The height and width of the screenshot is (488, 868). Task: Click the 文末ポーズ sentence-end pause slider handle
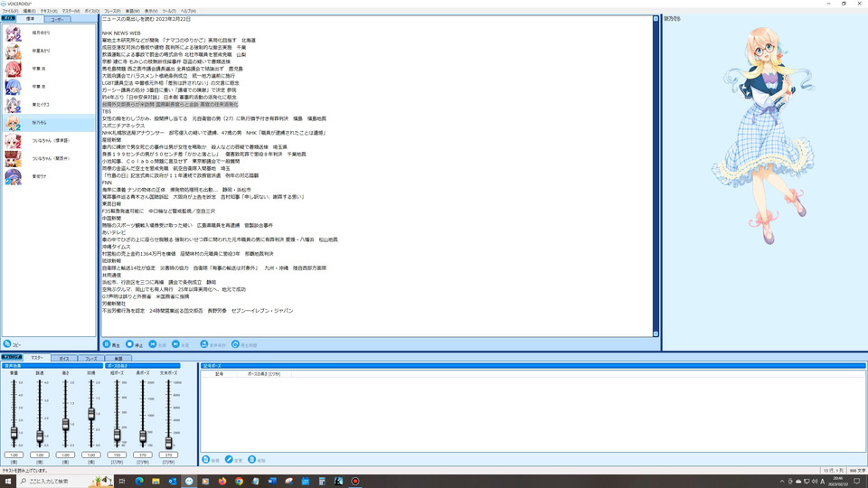pos(169,442)
